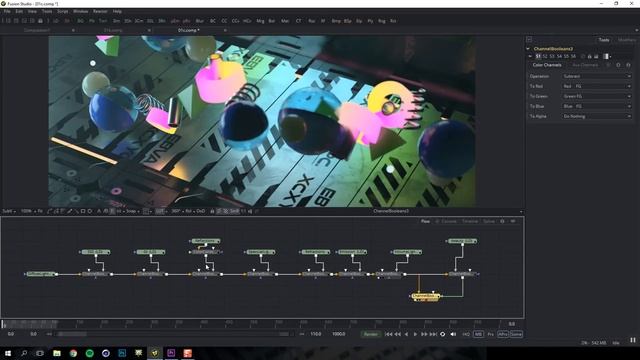Add a Blur tool from toolbar

(x=200, y=21)
